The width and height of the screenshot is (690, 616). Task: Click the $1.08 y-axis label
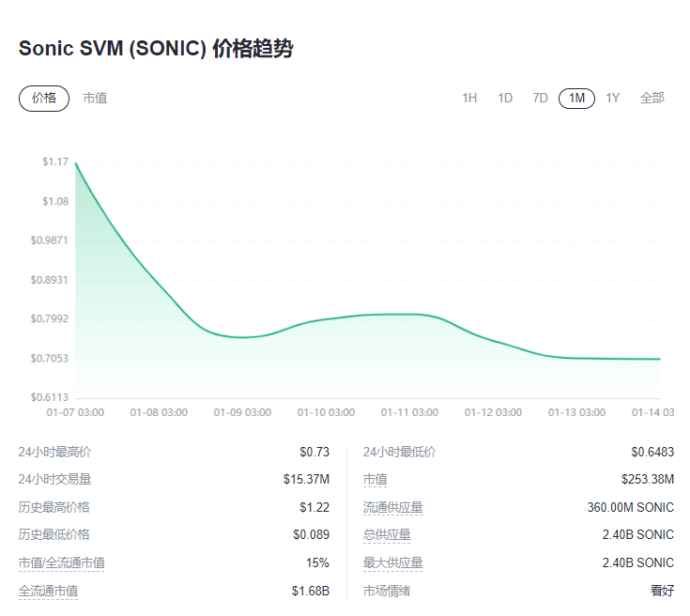tap(55, 202)
